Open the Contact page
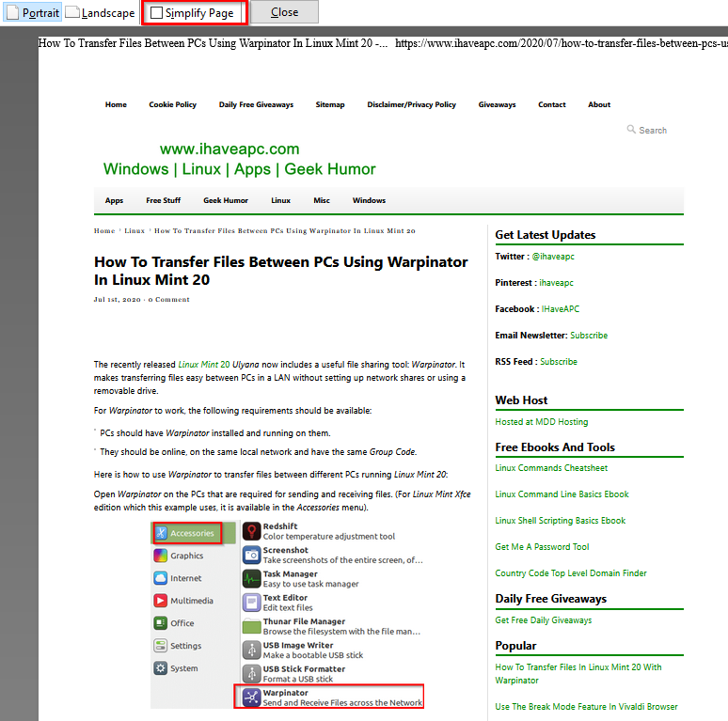The height and width of the screenshot is (721, 728). [552, 105]
